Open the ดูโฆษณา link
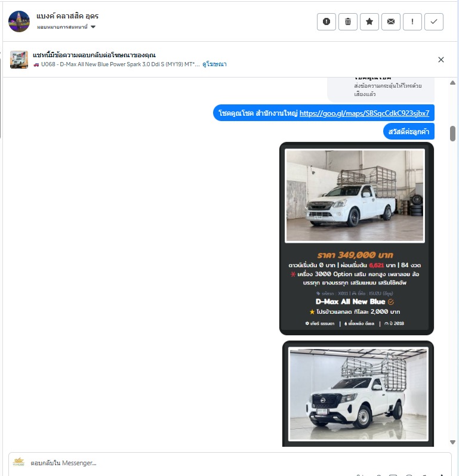459x476 pixels. 214,64
